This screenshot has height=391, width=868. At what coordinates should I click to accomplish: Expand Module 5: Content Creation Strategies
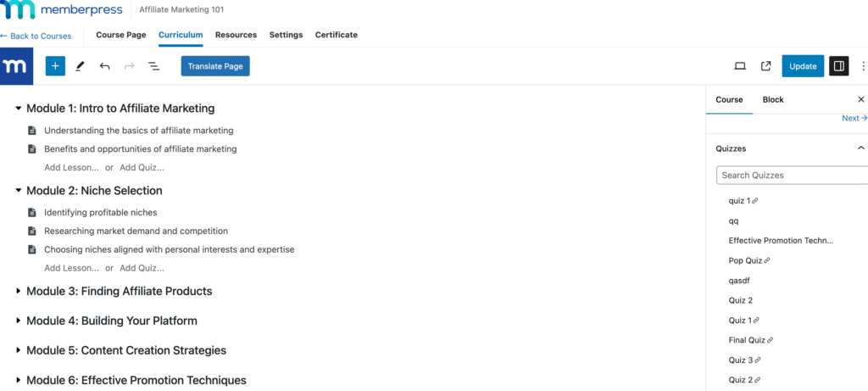pyautogui.click(x=19, y=351)
